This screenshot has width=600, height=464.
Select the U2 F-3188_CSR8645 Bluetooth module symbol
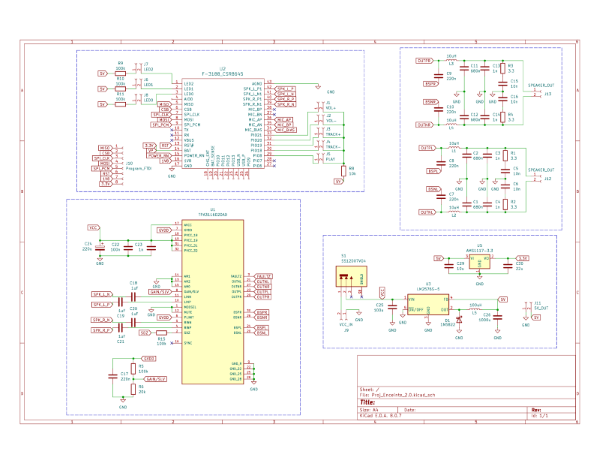click(x=223, y=125)
